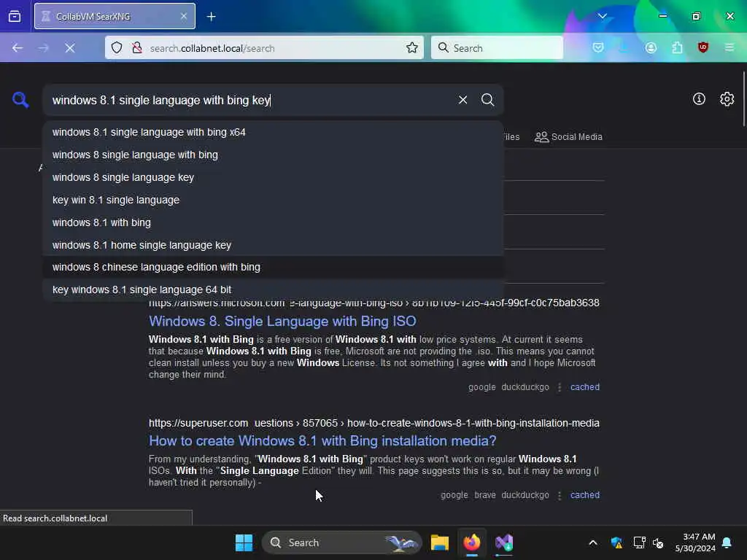
Task: Open cached link of the superuser result
Action: [584, 495]
